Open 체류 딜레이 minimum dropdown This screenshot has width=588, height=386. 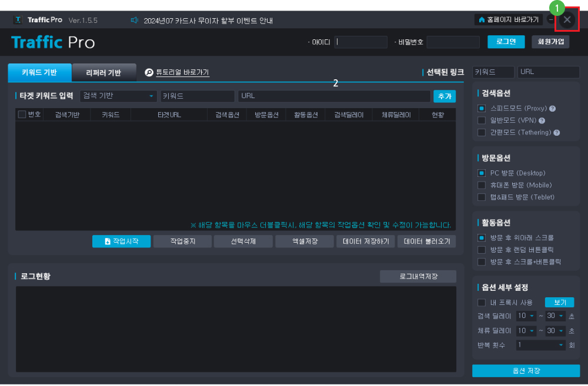tap(526, 331)
